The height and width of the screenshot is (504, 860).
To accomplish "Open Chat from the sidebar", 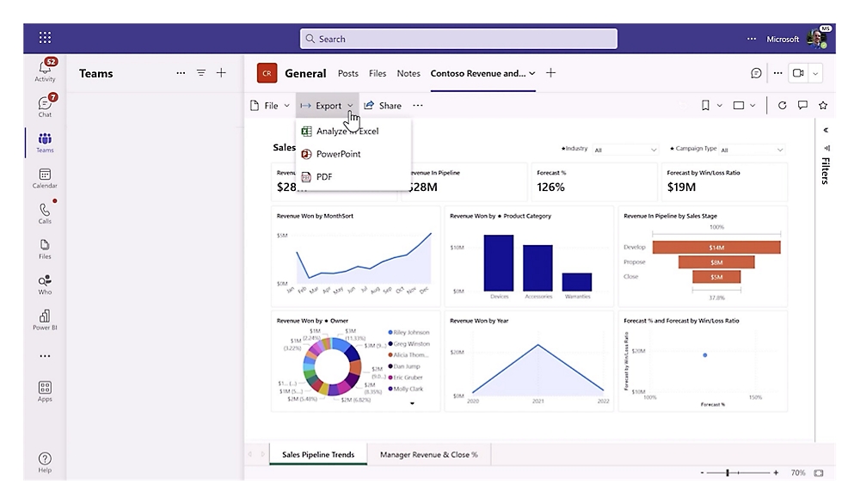I will coord(45,106).
